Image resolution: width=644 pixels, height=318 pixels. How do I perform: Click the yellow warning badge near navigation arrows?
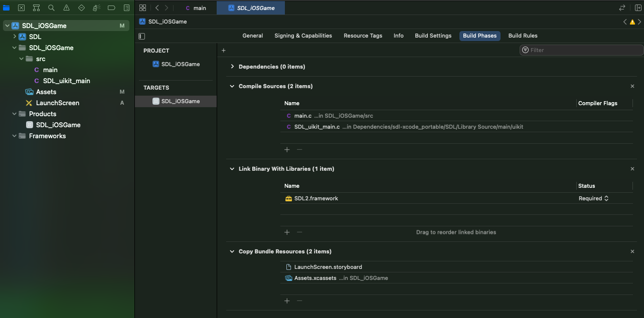633,22
